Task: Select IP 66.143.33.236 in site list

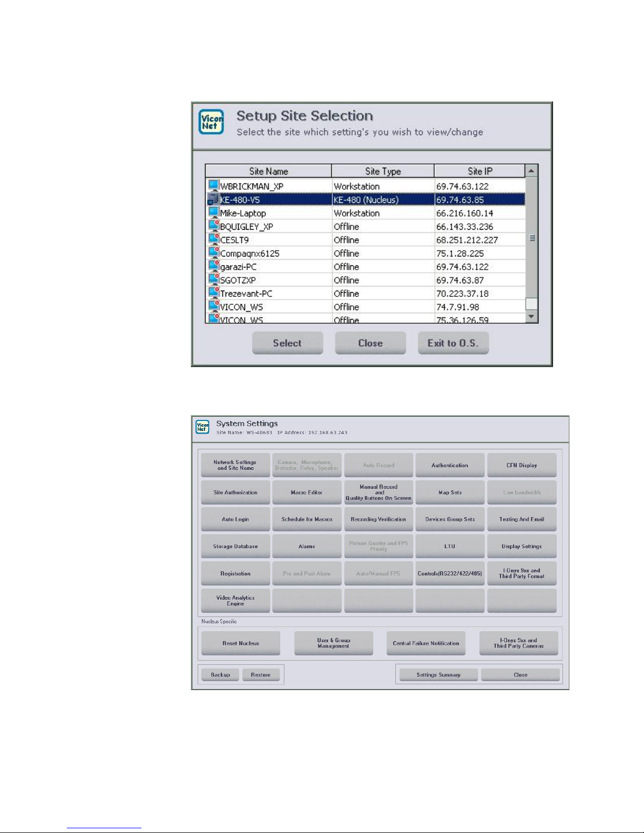Action: click(x=465, y=227)
